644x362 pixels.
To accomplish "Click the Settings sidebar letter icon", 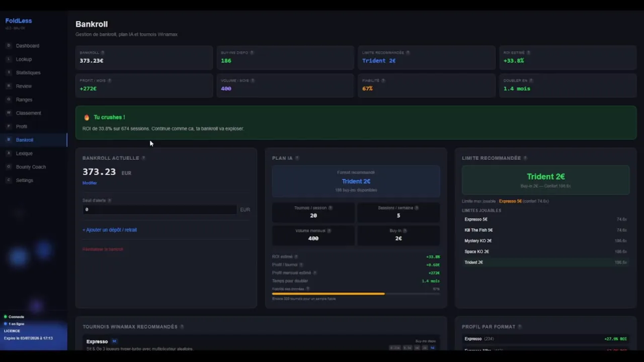I will click(9, 180).
